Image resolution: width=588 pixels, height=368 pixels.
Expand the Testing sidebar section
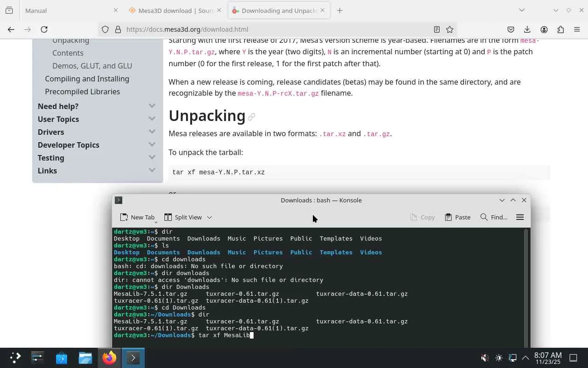tap(152, 157)
